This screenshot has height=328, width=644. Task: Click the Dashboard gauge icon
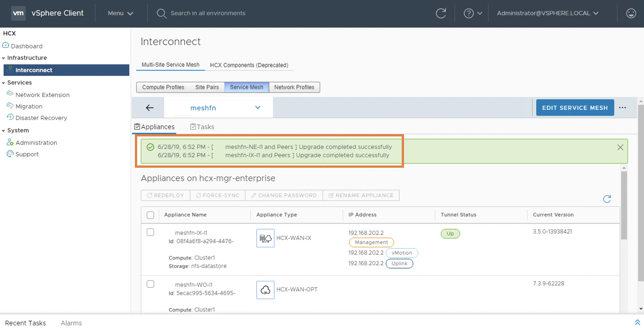(x=6, y=45)
